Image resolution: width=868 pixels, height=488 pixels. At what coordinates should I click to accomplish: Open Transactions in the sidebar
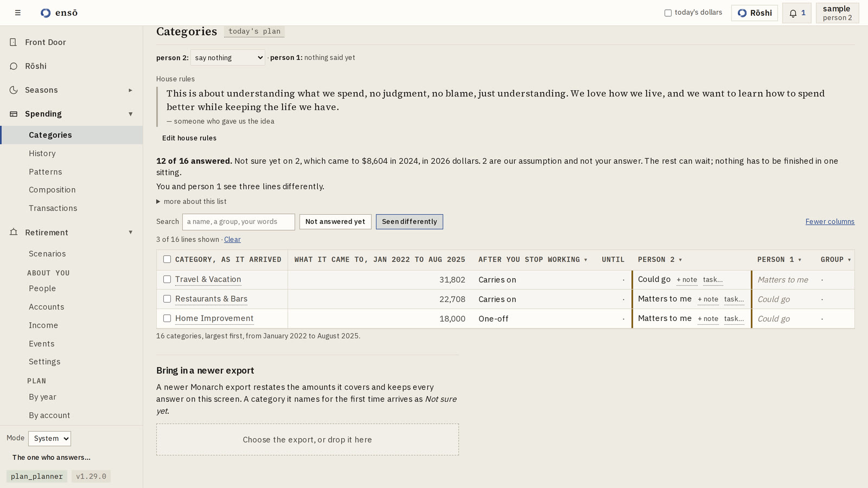(53, 208)
